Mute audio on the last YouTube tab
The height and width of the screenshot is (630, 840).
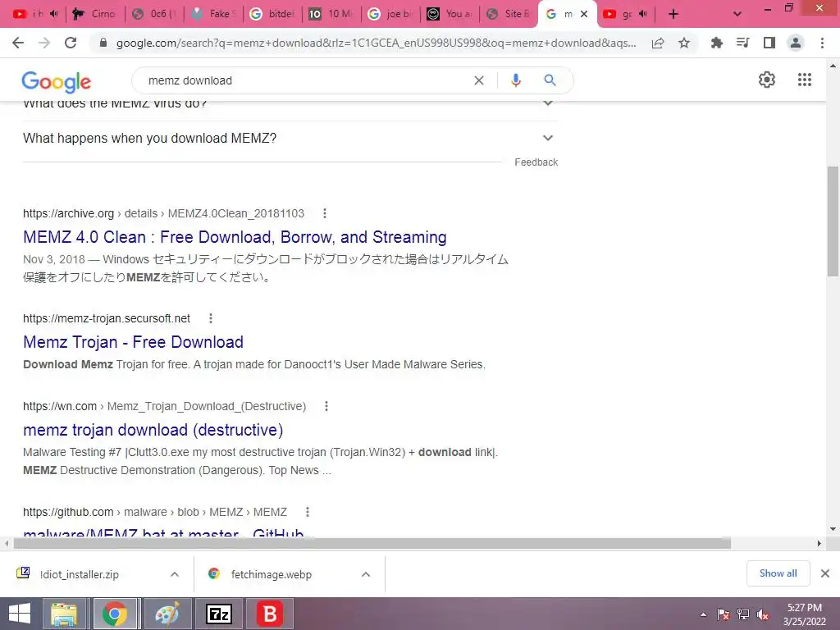pyautogui.click(x=643, y=14)
